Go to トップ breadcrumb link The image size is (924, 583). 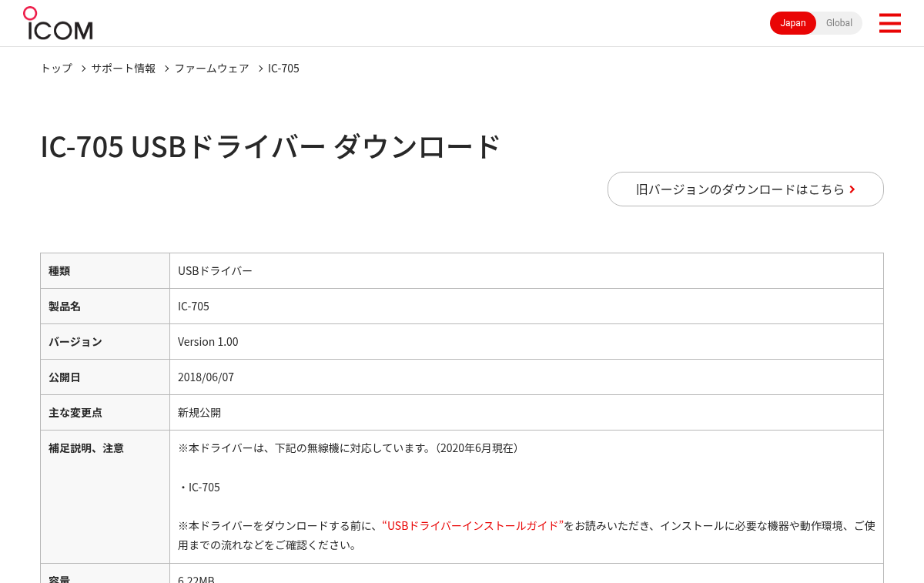point(56,68)
